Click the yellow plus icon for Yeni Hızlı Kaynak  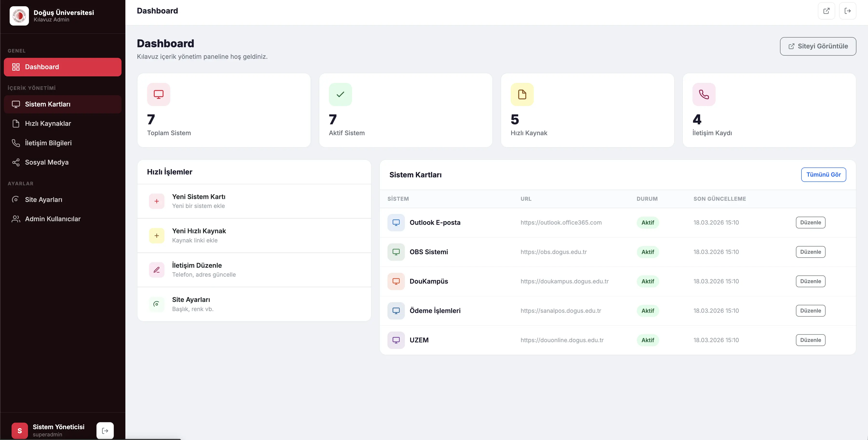point(157,235)
